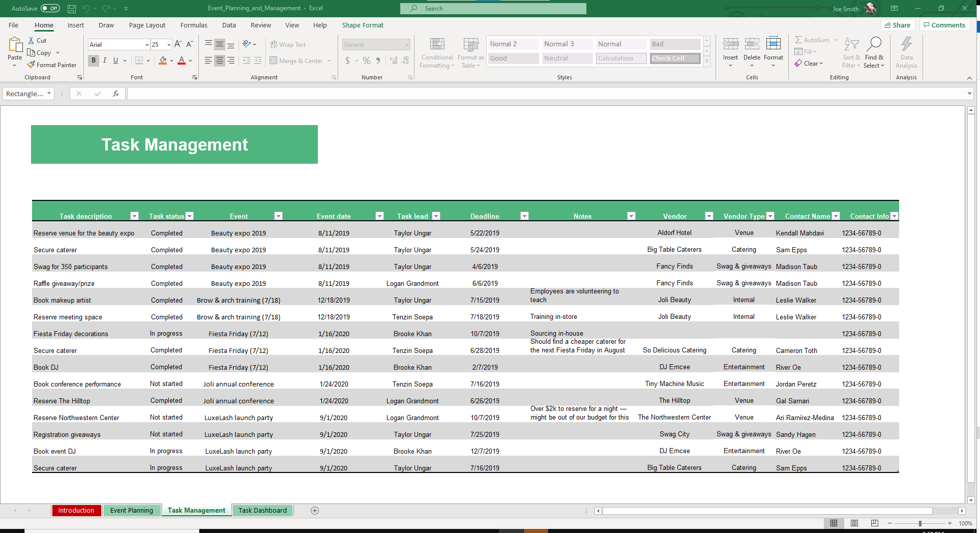Switch to the Task Dashboard sheet
980x533 pixels.
[x=262, y=511]
